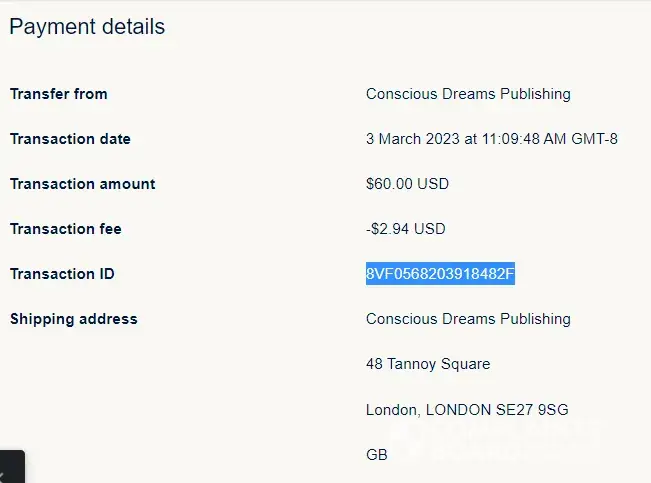Click the Transaction date label
Image resolution: width=651 pixels, height=483 pixels.
point(70,139)
